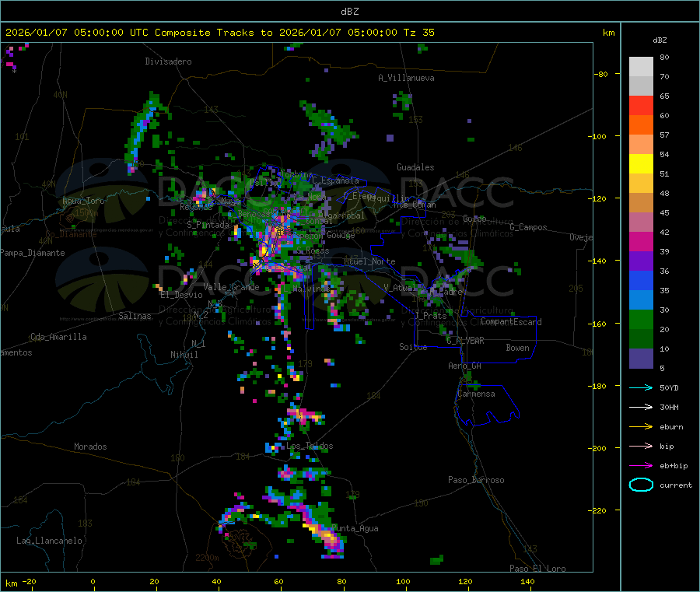Click the 'Nihuil' map label
Image resolution: width=700 pixels, height=592 pixels.
(x=184, y=355)
